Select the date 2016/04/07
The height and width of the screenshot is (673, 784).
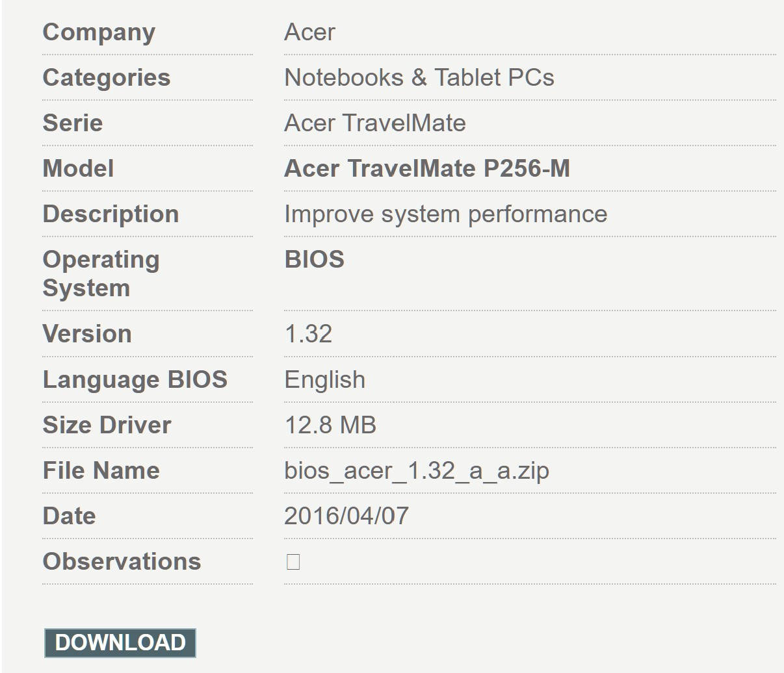point(346,516)
